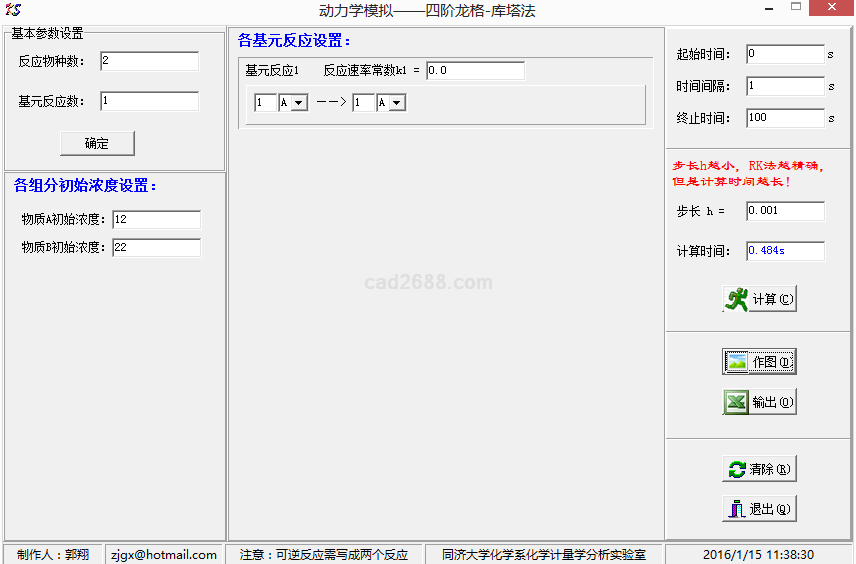Click the 反应速率常数k1 input field
The image size is (856, 564).
[475, 71]
